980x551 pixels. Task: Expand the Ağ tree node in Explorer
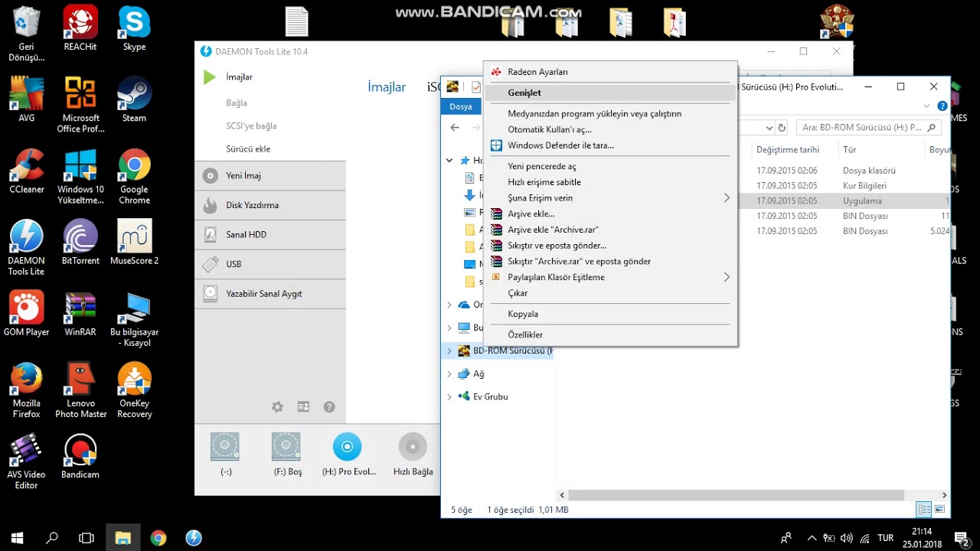(449, 374)
